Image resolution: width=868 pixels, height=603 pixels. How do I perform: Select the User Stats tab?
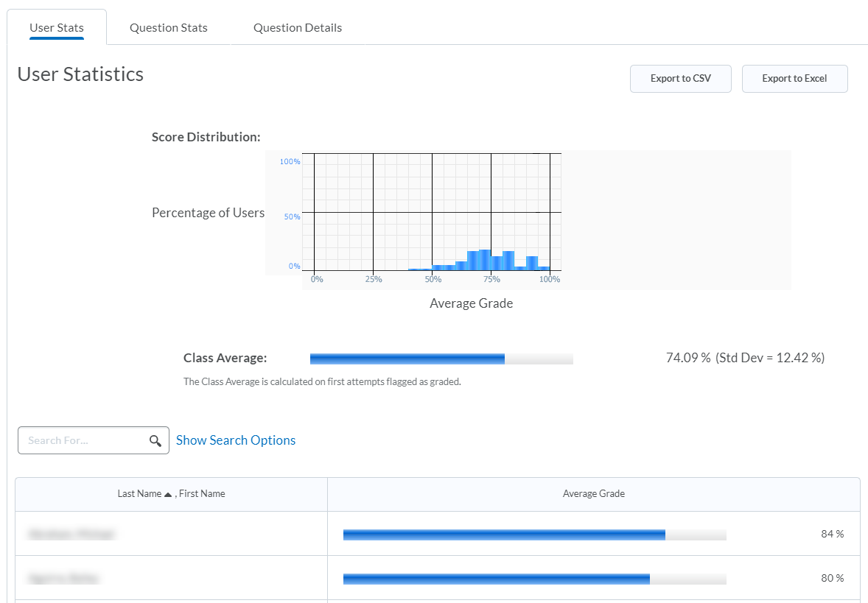(x=57, y=28)
